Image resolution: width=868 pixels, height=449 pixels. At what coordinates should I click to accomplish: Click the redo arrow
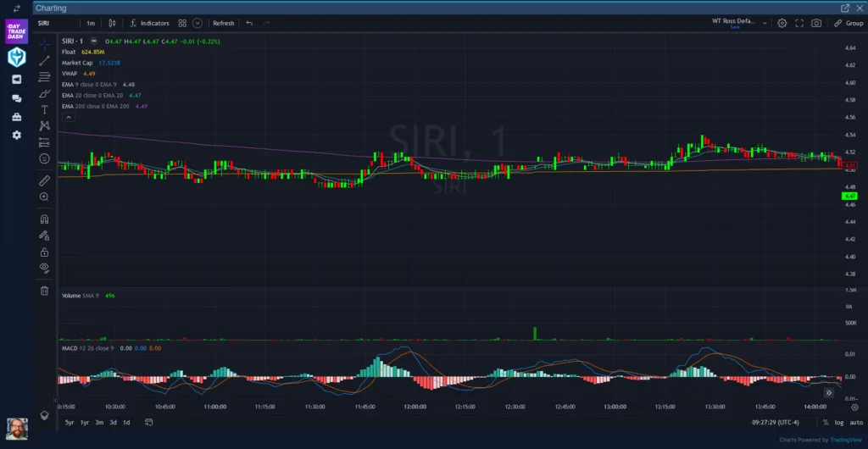[x=267, y=23]
